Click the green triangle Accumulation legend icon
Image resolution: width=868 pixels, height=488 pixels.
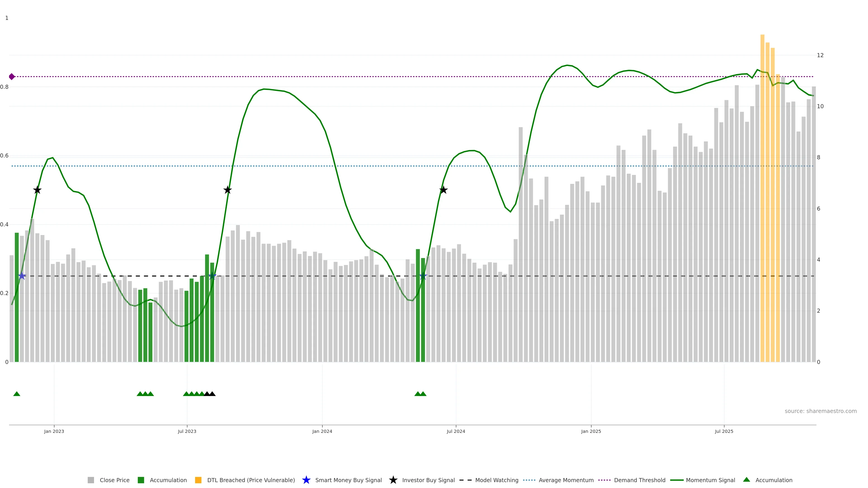pos(747,480)
